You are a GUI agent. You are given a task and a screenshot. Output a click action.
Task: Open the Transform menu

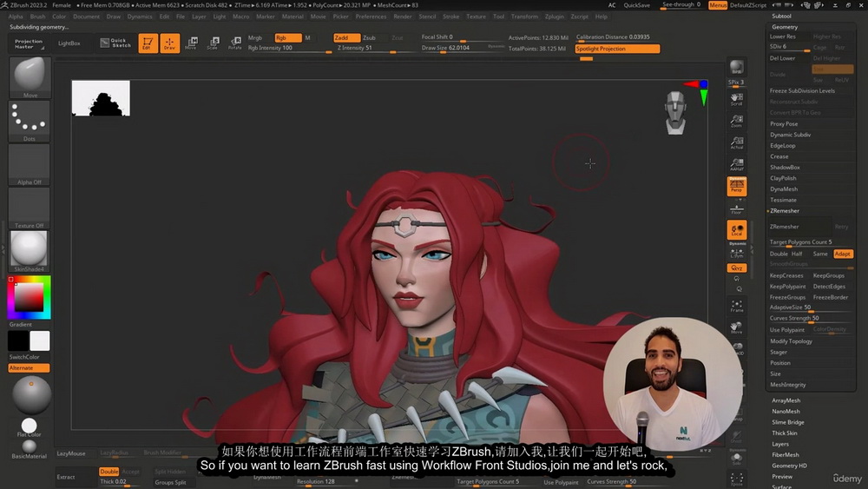click(x=524, y=17)
